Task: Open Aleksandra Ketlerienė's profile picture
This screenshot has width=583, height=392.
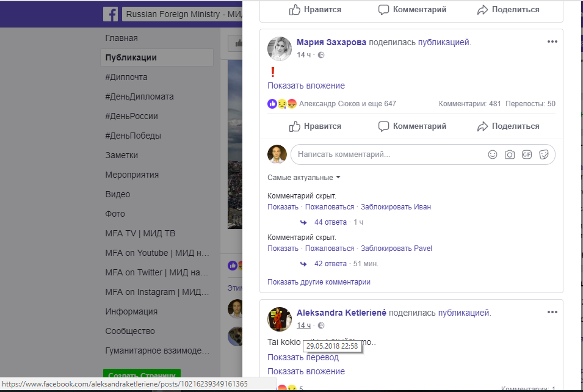Action: tap(279, 319)
